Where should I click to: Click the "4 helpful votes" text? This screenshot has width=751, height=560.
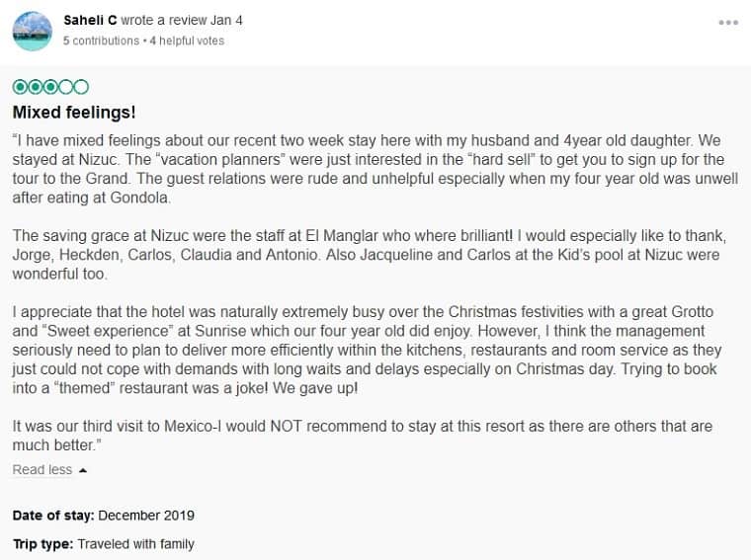(187, 41)
